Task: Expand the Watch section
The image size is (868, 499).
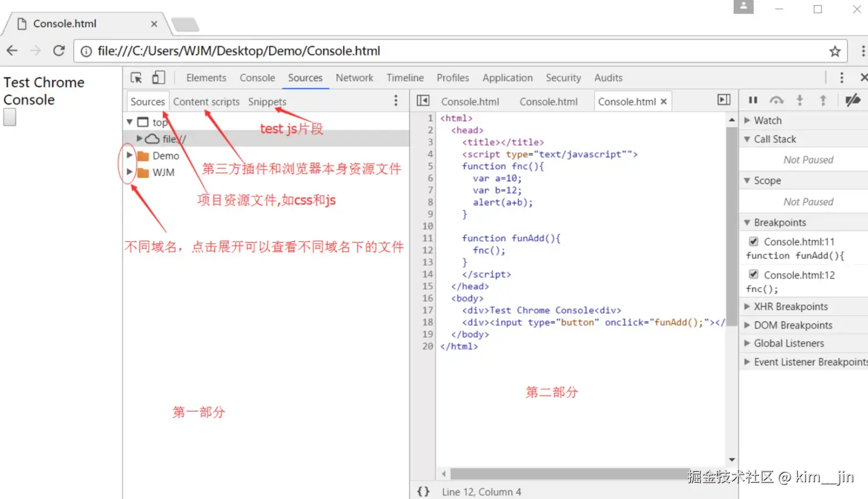Action: tap(746, 120)
